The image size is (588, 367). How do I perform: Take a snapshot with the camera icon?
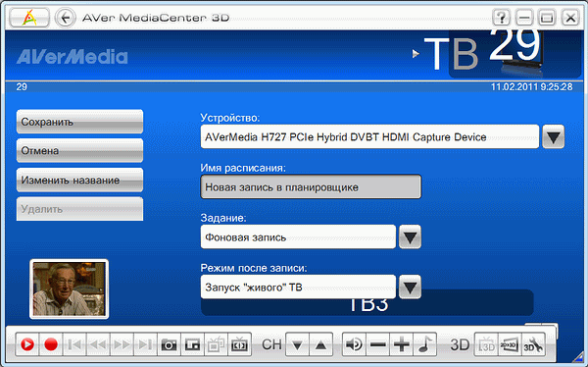[169, 344]
